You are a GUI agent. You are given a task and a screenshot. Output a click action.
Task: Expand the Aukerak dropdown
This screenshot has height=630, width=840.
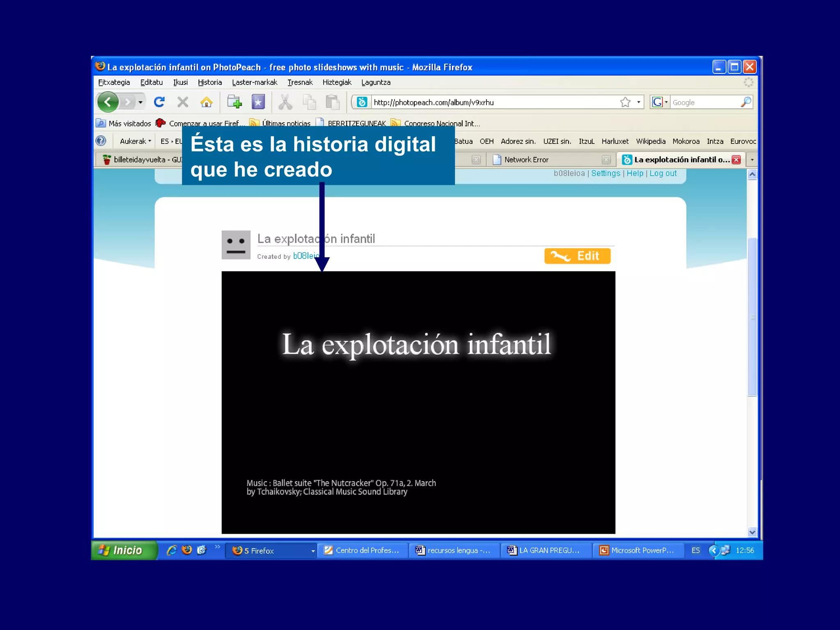pyautogui.click(x=135, y=141)
